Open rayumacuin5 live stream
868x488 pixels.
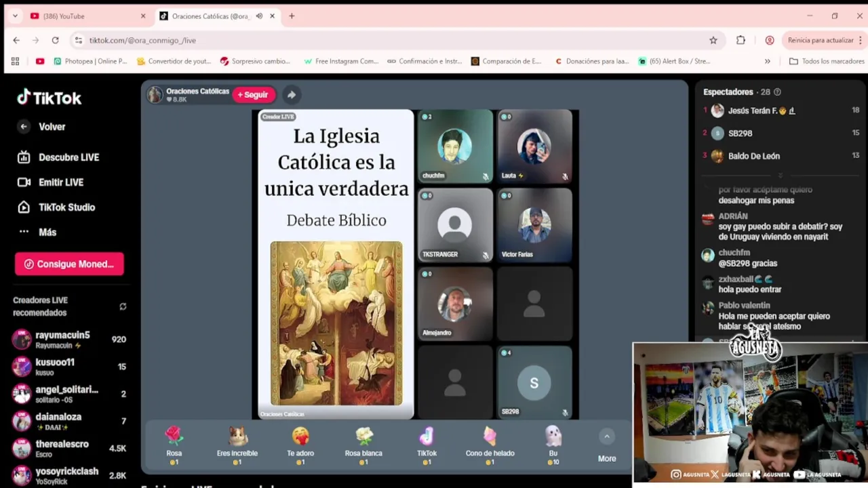click(x=69, y=340)
